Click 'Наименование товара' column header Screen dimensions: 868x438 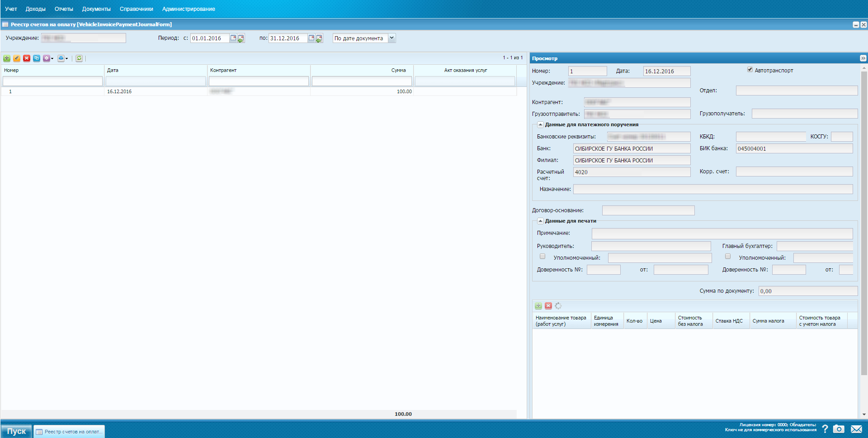pos(561,321)
